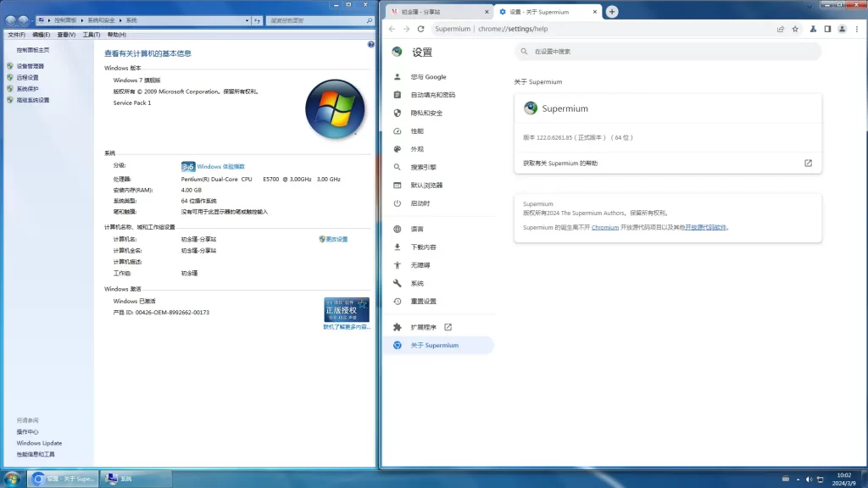
Task: Reload the browser page
Action: pyautogui.click(x=420, y=29)
